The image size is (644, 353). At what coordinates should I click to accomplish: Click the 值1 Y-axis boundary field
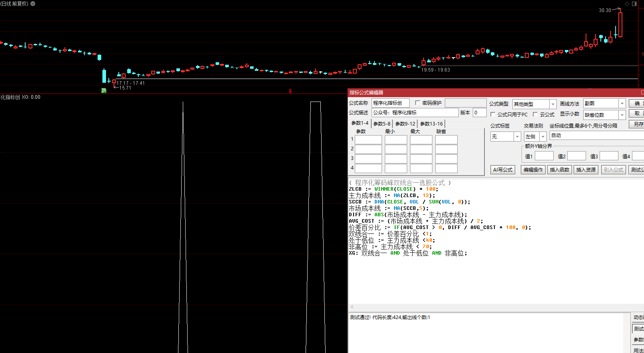coord(544,156)
